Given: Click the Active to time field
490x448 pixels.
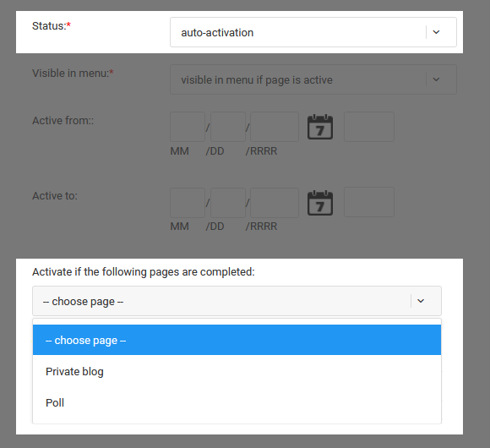Looking at the screenshot, I should 369,202.
